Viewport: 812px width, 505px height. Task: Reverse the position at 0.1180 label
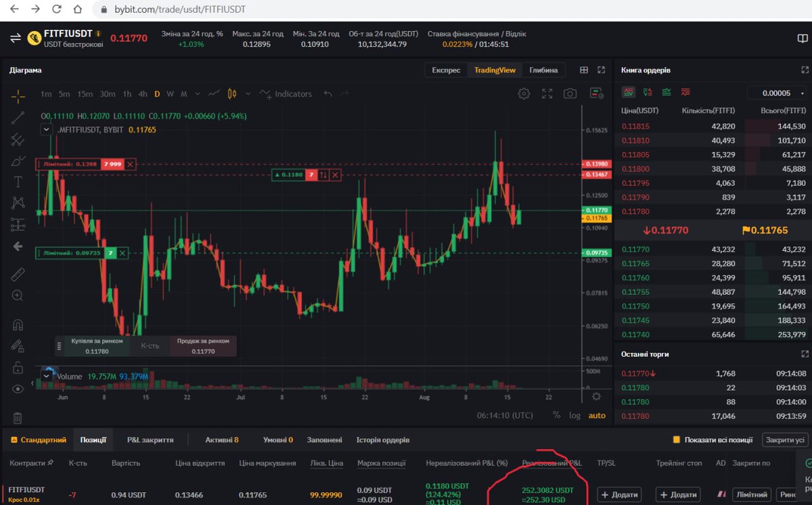coord(323,174)
